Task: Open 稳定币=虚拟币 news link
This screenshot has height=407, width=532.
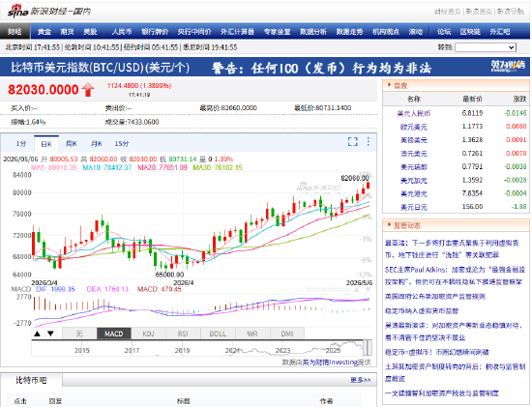Action: coord(437,352)
